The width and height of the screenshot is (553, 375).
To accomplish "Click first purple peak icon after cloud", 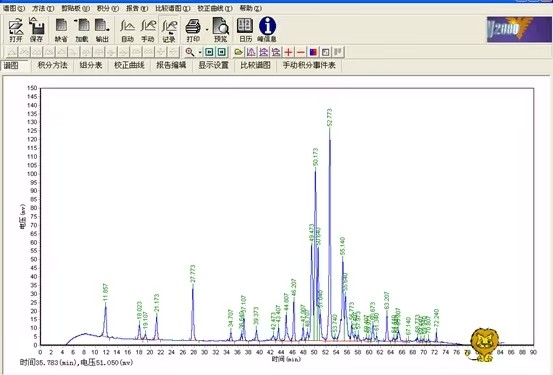I will pyautogui.click(x=251, y=52).
